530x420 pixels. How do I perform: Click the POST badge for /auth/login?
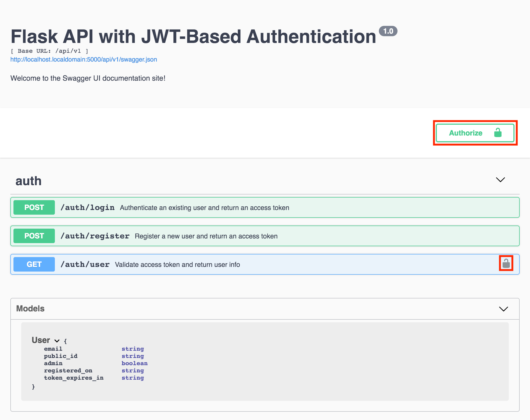pos(34,207)
